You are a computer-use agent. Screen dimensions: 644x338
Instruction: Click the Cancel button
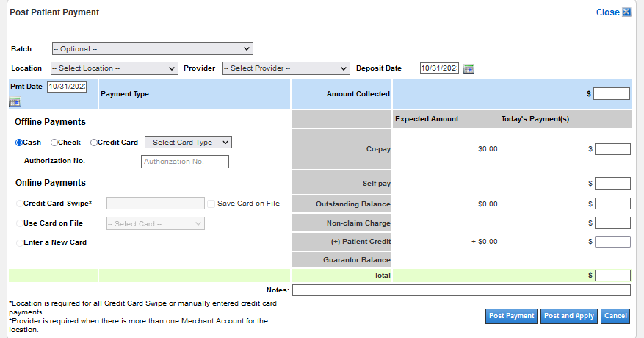[x=615, y=316]
